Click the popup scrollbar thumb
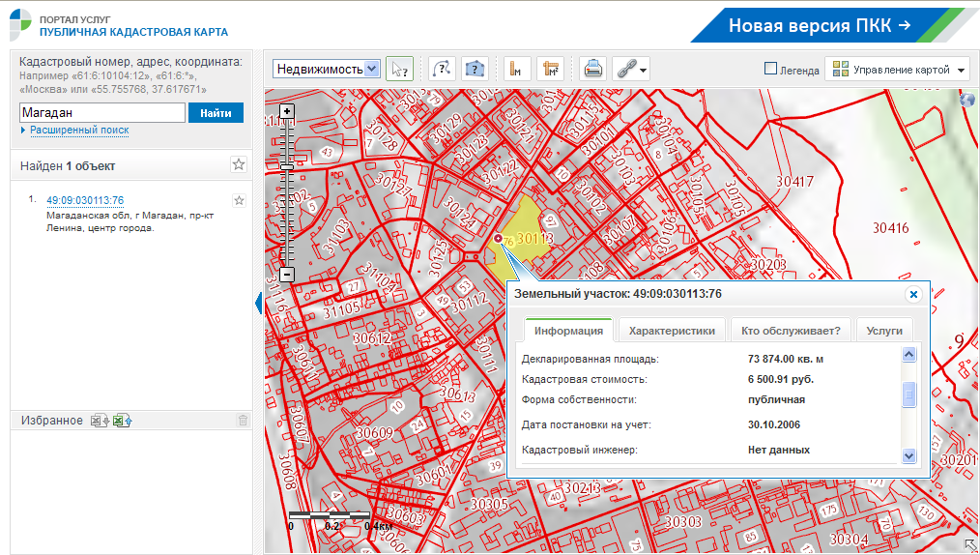980x555 pixels. click(908, 394)
